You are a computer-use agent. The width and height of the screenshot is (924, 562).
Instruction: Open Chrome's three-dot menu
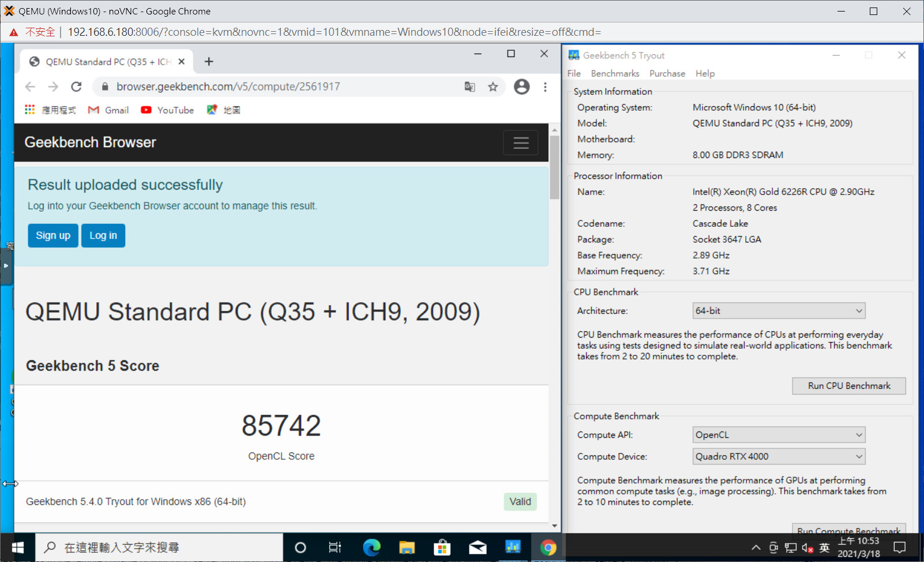[545, 87]
